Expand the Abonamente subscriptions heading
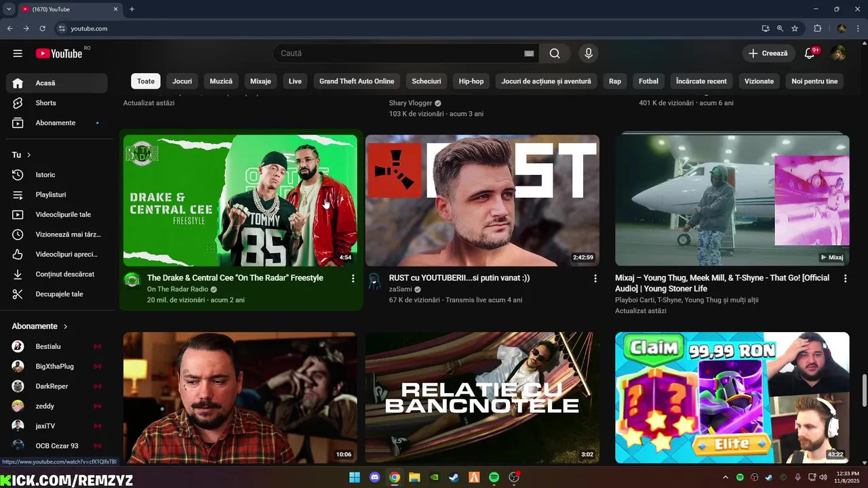Viewport: 868px width, 488px height. coord(40,326)
